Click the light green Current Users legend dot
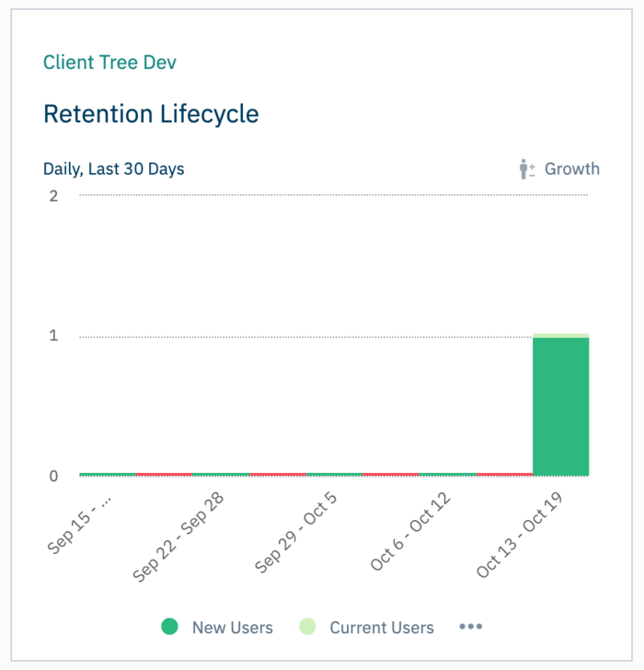 307,627
